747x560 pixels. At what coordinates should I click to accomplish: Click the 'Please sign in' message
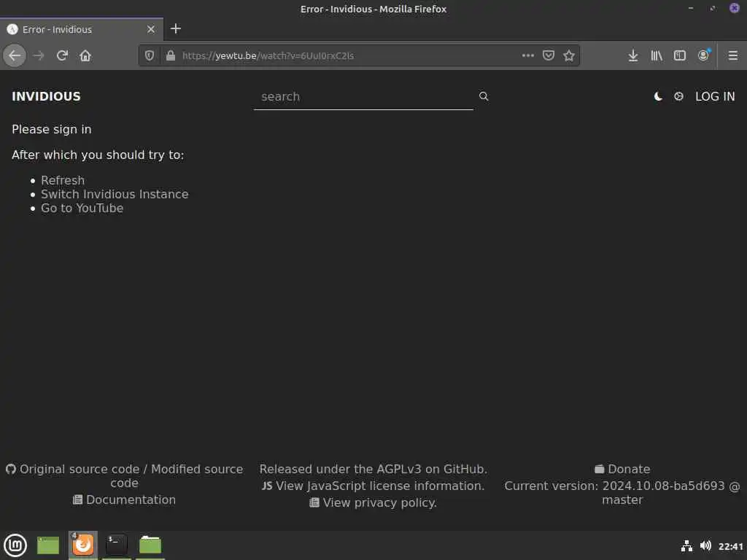pyautogui.click(x=52, y=130)
